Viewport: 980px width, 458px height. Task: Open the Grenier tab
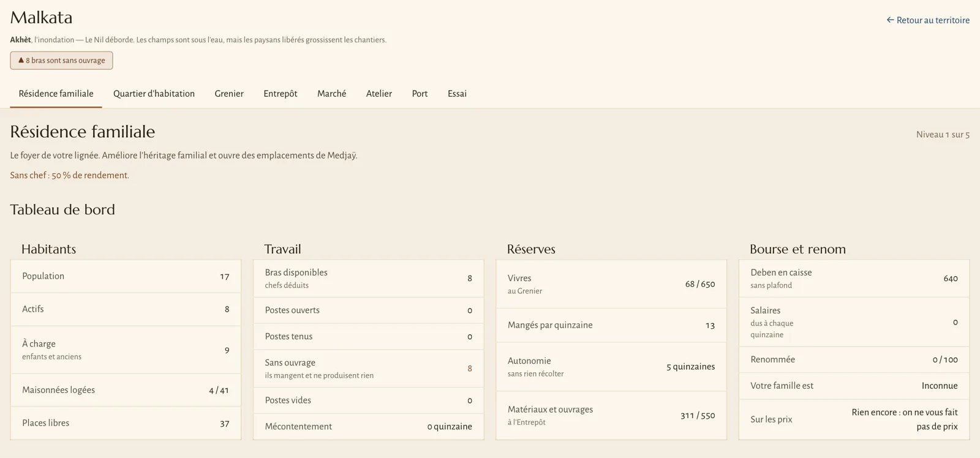coord(229,94)
